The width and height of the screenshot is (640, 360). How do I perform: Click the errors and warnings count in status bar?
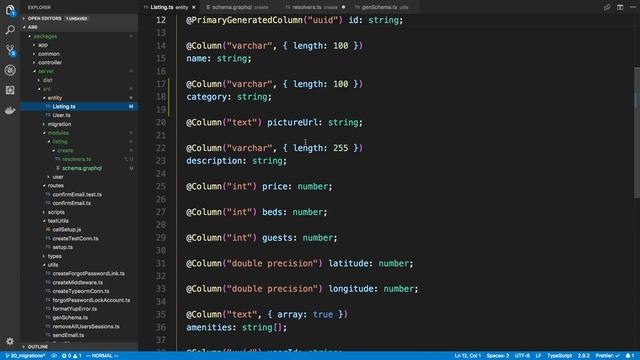71,356
